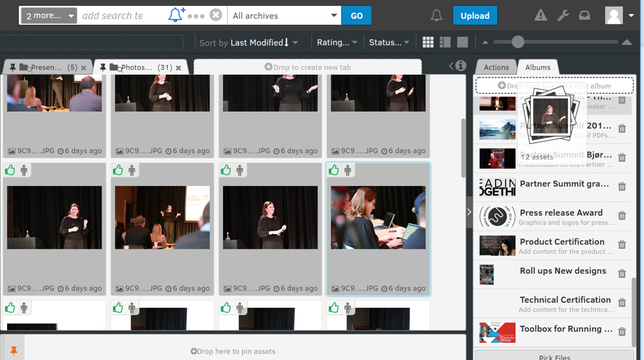Open the inbox tray icon
The width and height of the screenshot is (644, 360).
pyautogui.click(x=584, y=16)
